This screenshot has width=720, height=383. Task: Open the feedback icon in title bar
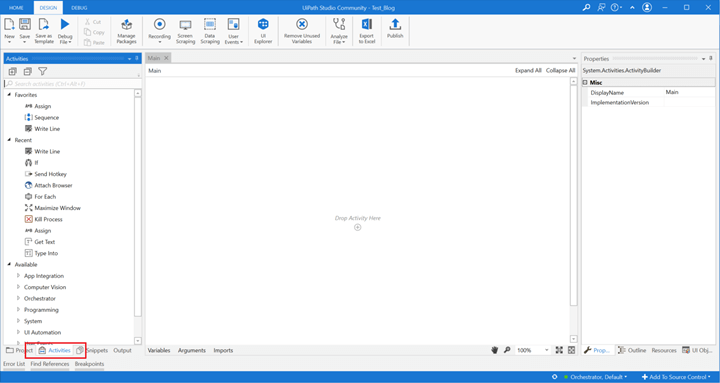coord(601,7)
